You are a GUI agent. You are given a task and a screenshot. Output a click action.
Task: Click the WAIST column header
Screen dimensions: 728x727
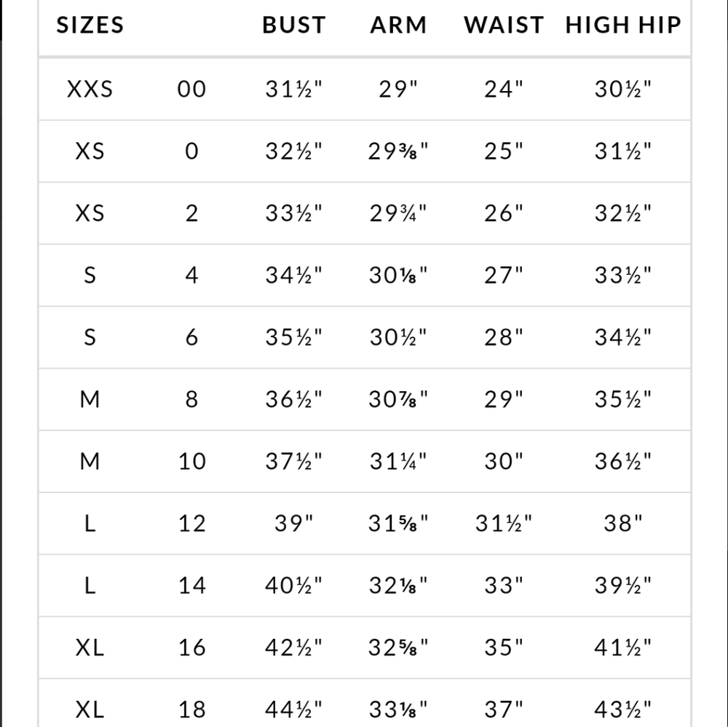coord(504,25)
